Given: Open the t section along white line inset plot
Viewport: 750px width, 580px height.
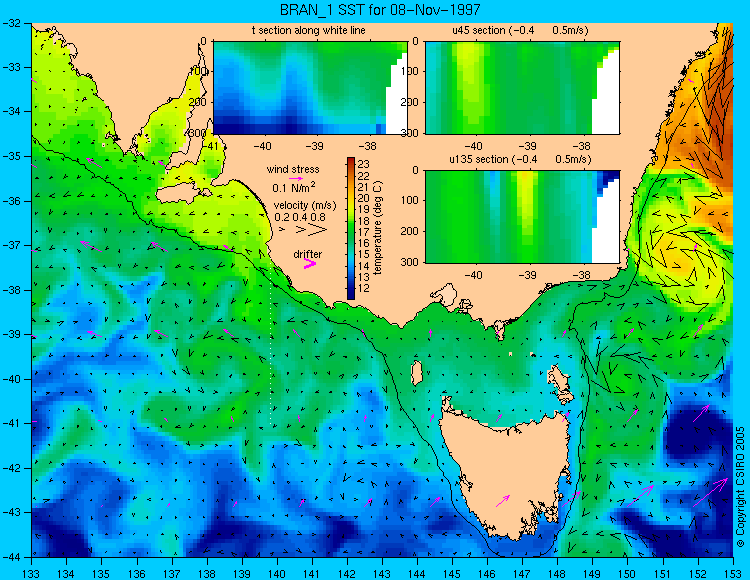Looking at the screenshot, I should (x=310, y=88).
